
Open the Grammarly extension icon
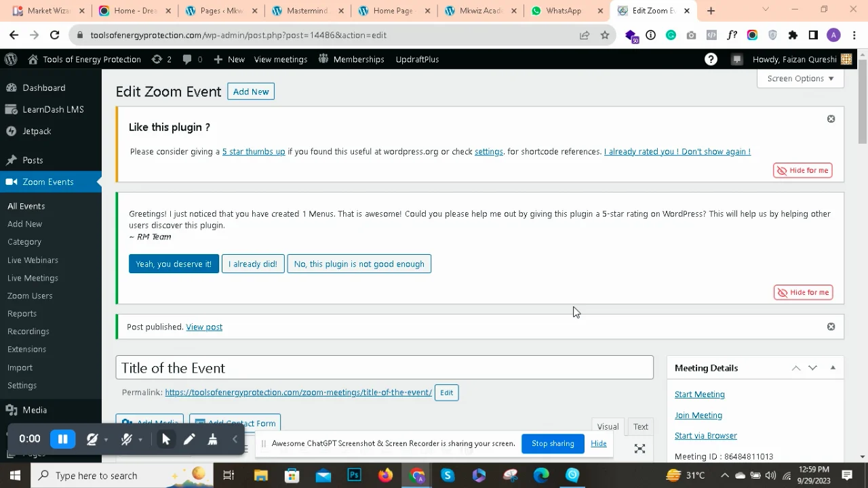click(671, 35)
